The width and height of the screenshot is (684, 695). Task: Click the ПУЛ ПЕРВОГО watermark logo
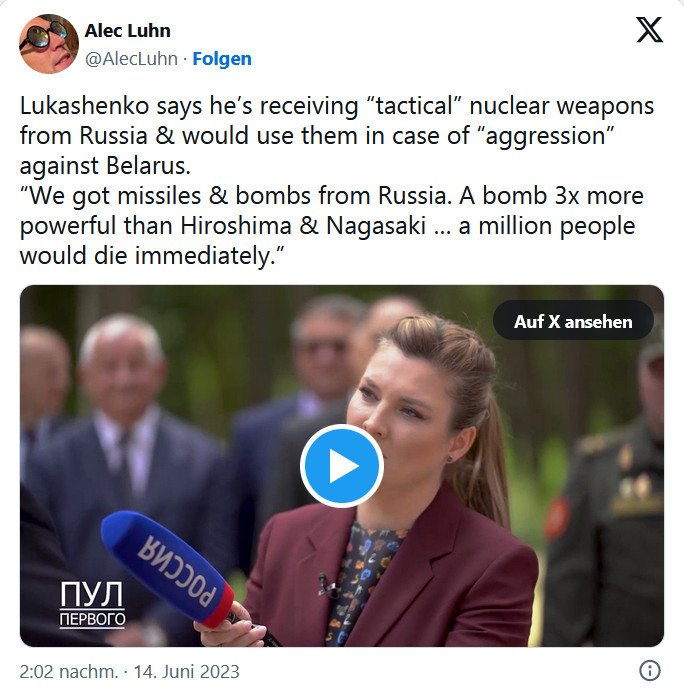click(x=92, y=604)
